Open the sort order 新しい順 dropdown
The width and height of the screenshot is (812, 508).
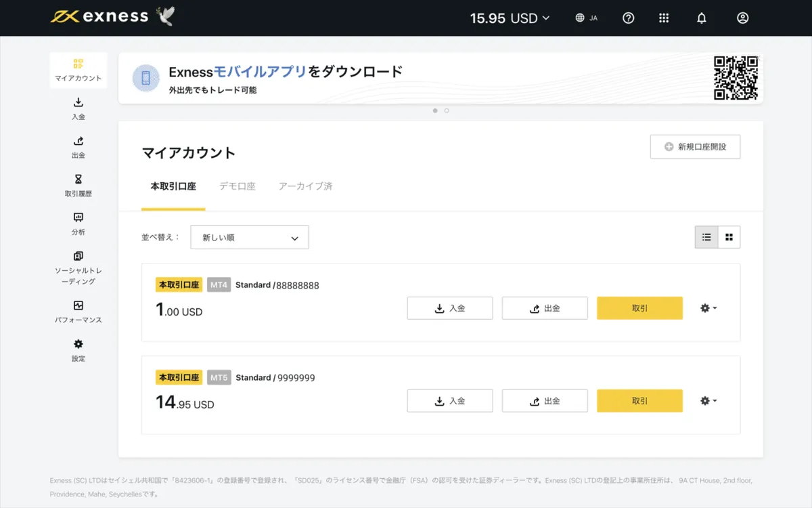tap(250, 238)
